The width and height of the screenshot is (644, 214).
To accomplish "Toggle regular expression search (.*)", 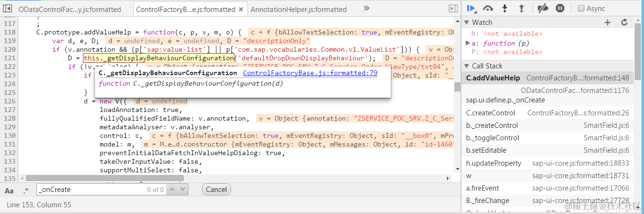I will (x=26, y=190).
